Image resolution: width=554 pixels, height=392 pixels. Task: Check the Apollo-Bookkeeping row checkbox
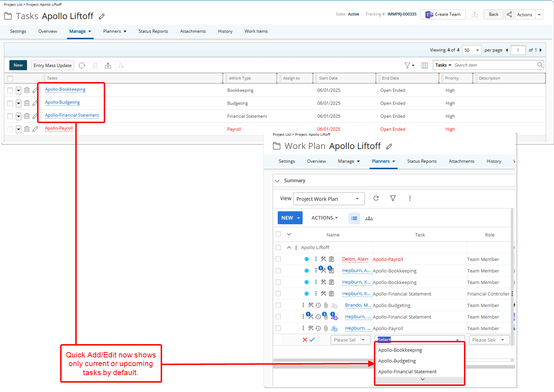click(x=10, y=90)
